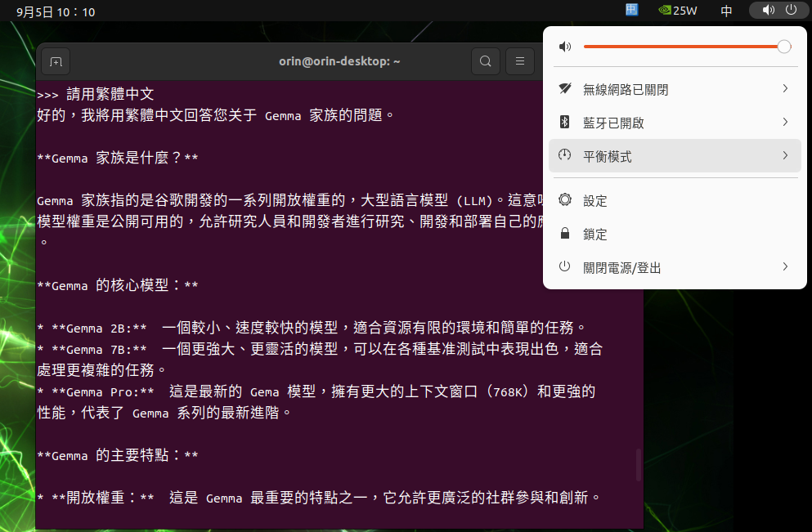Click top bar power icon
The width and height of the screenshot is (812, 532).
coord(791,10)
